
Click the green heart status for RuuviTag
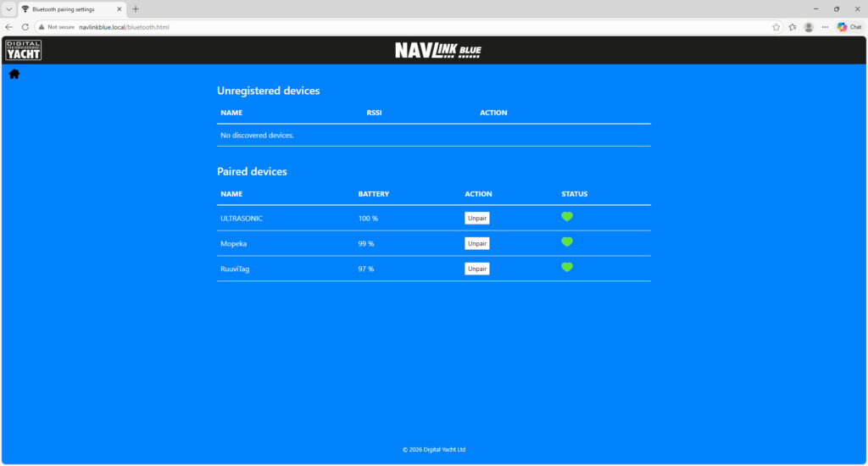coord(567,268)
